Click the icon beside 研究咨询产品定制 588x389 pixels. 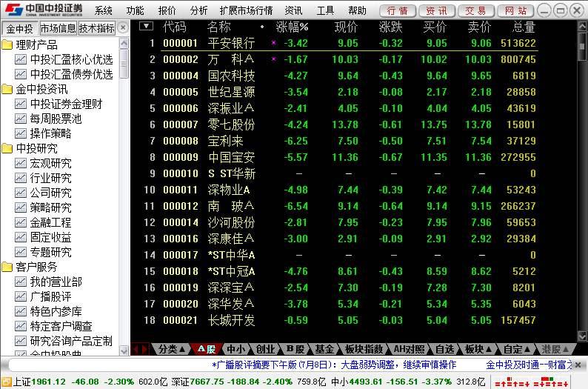pyautogui.click(x=21, y=341)
